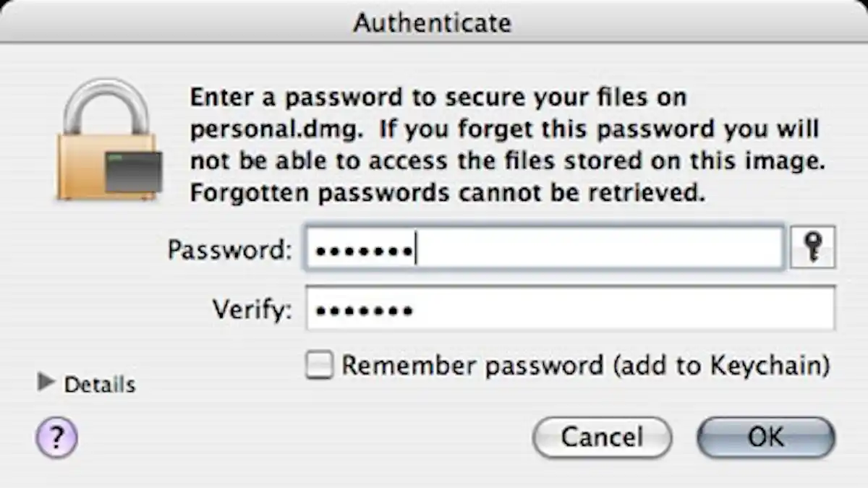Enable the Remember password checkbox

(319, 366)
